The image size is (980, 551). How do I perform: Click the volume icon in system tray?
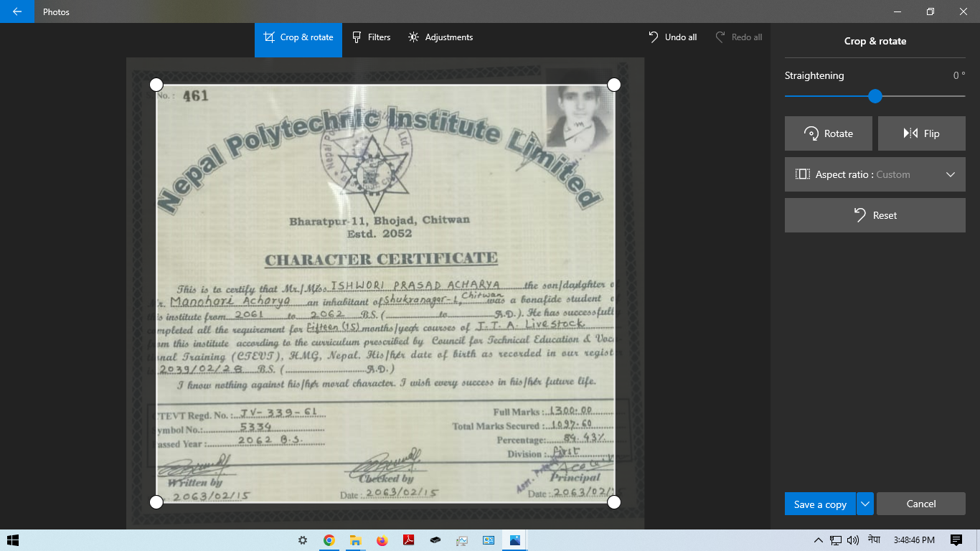click(852, 540)
